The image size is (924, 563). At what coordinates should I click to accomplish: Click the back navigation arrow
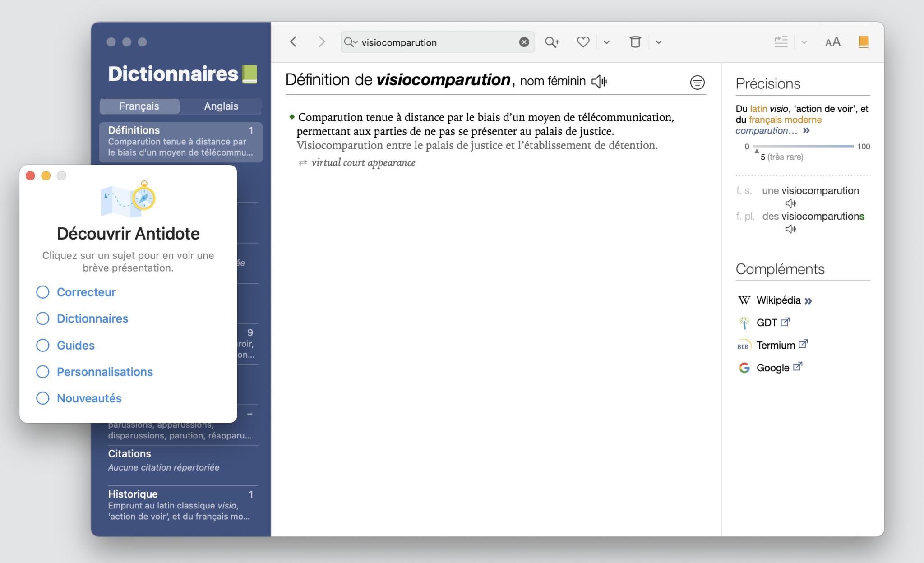(294, 42)
